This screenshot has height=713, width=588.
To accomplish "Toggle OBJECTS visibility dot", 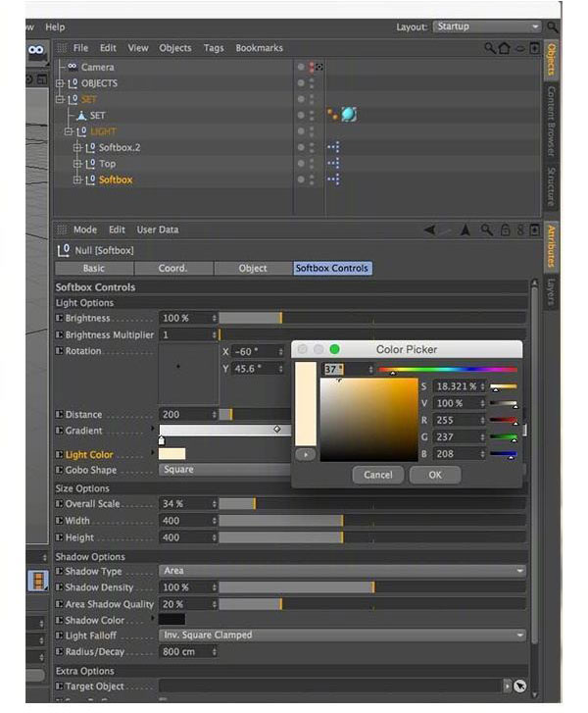I will point(301,82).
